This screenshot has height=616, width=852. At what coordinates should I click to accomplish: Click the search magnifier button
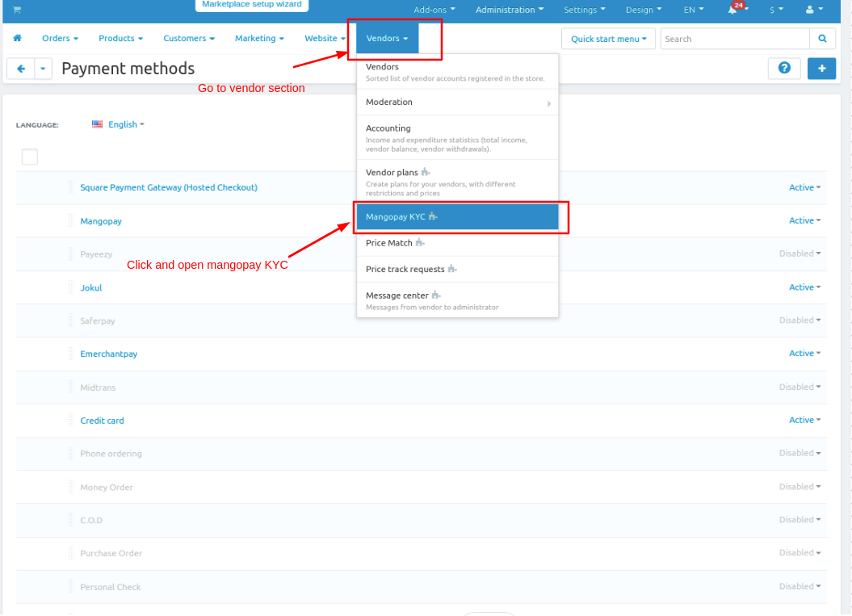pyautogui.click(x=822, y=39)
